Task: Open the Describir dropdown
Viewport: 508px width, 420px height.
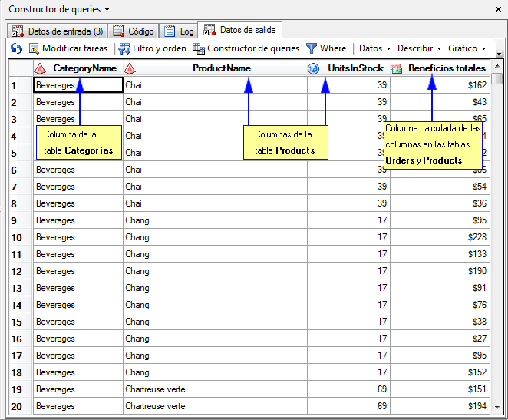Action: point(419,48)
